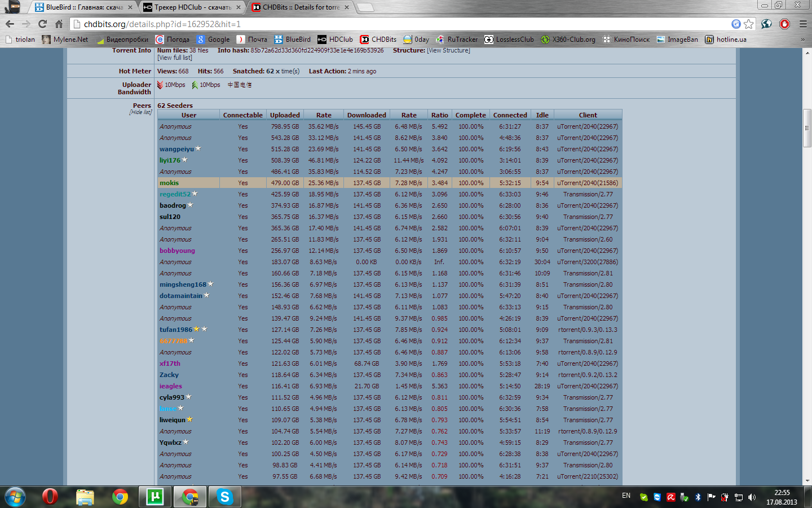Open user regedit52 profile
Viewport: 812px width, 508px height.
[x=175, y=194]
